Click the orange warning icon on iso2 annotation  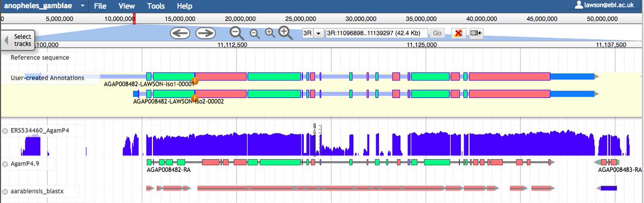(195, 98)
